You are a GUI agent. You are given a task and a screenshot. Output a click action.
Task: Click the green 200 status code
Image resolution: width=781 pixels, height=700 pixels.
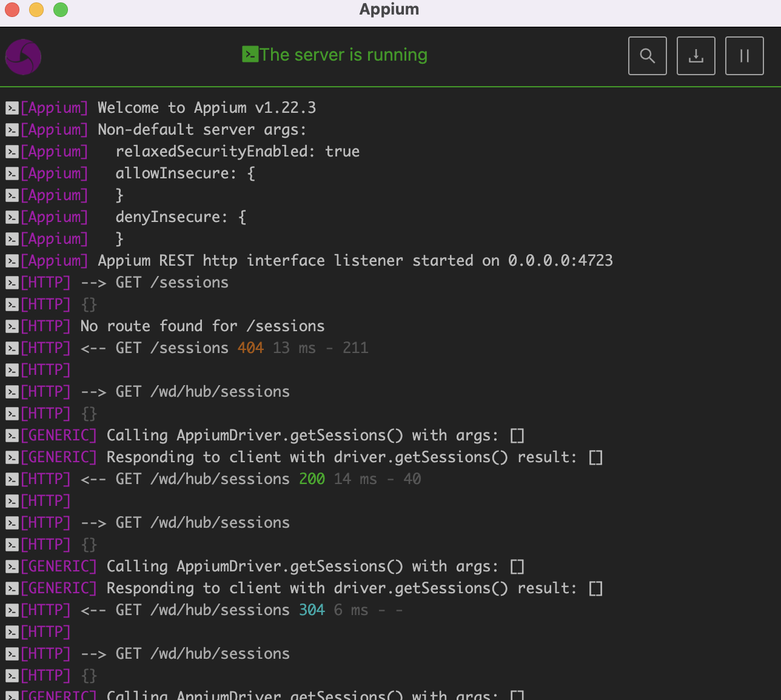[x=312, y=479]
